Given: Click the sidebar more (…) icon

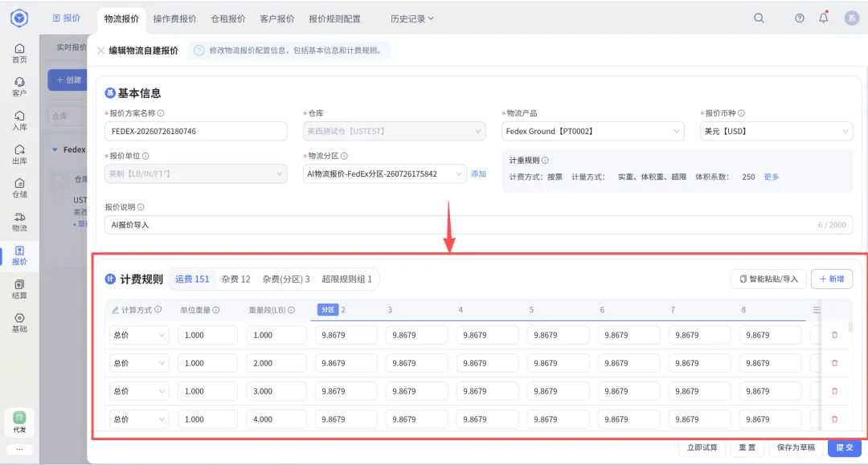Looking at the screenshot, I should click(x=19, y=450).
